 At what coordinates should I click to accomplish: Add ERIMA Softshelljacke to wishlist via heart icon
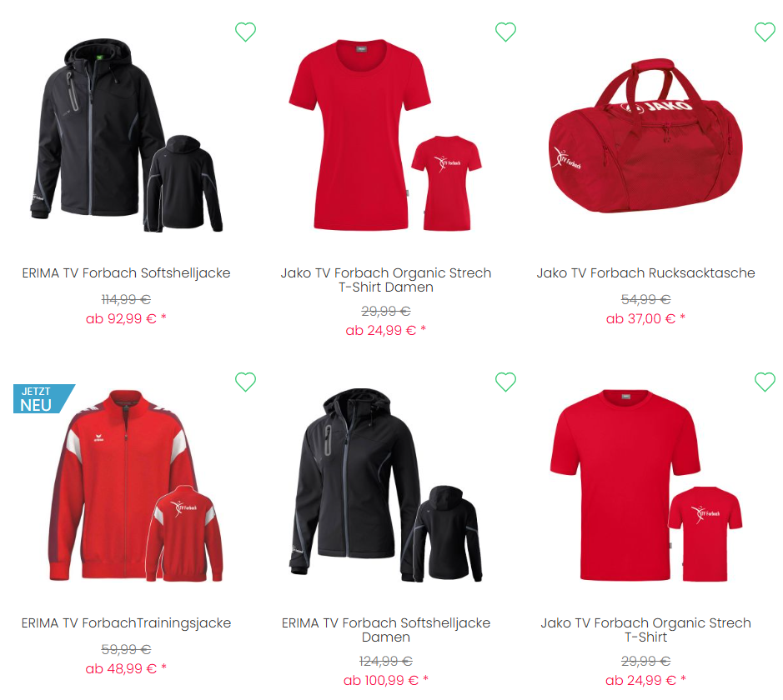coord(245,32)
